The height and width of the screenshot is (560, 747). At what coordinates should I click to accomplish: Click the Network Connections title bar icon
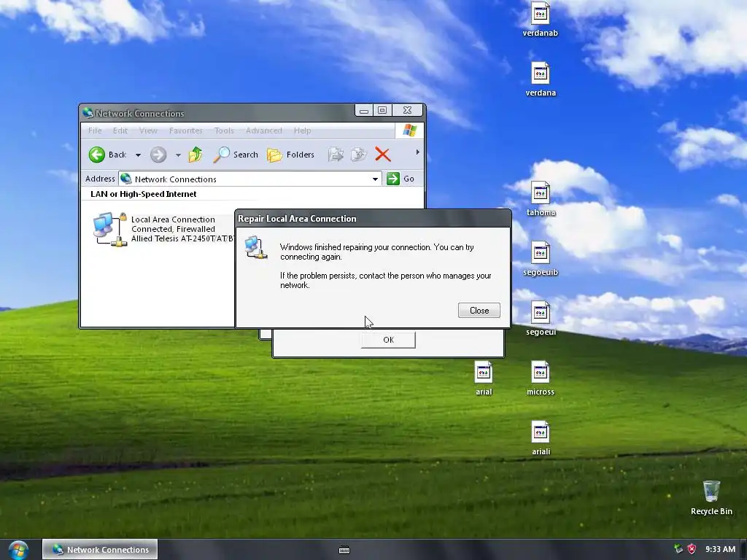click(88, 113)
